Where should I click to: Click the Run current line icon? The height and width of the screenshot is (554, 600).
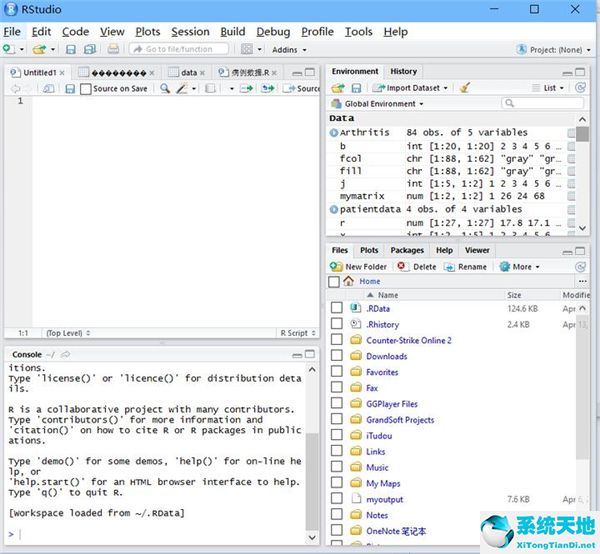click(x=246, y=89)
